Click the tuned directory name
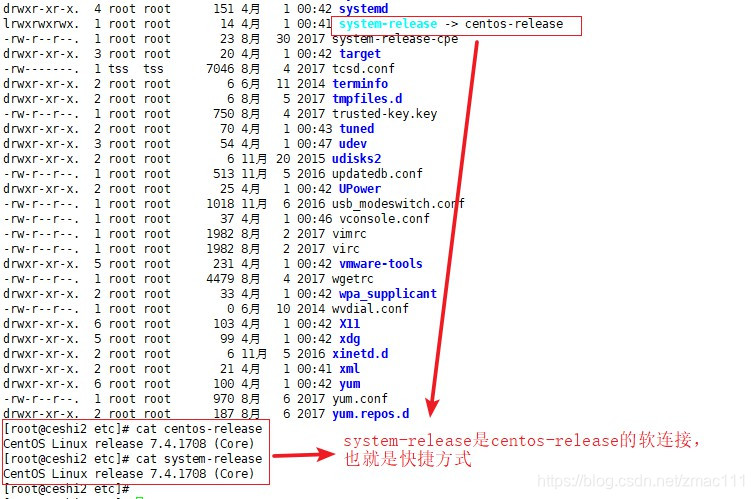The width and height of the screenshot is (754, 499). coord(356,129)
